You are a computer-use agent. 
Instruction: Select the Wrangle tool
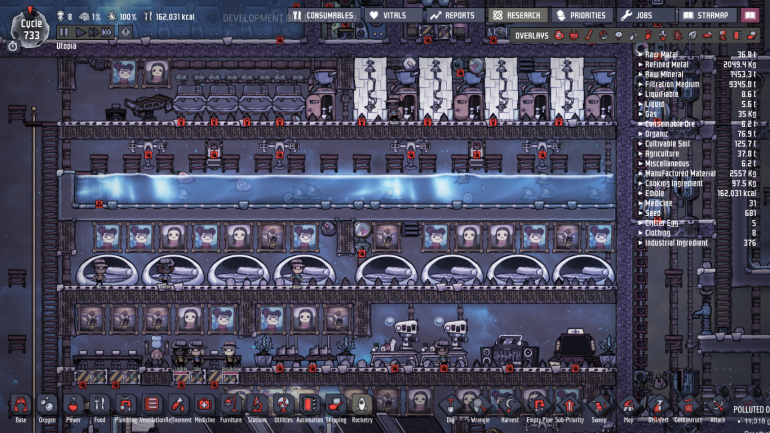click(480, 407)
